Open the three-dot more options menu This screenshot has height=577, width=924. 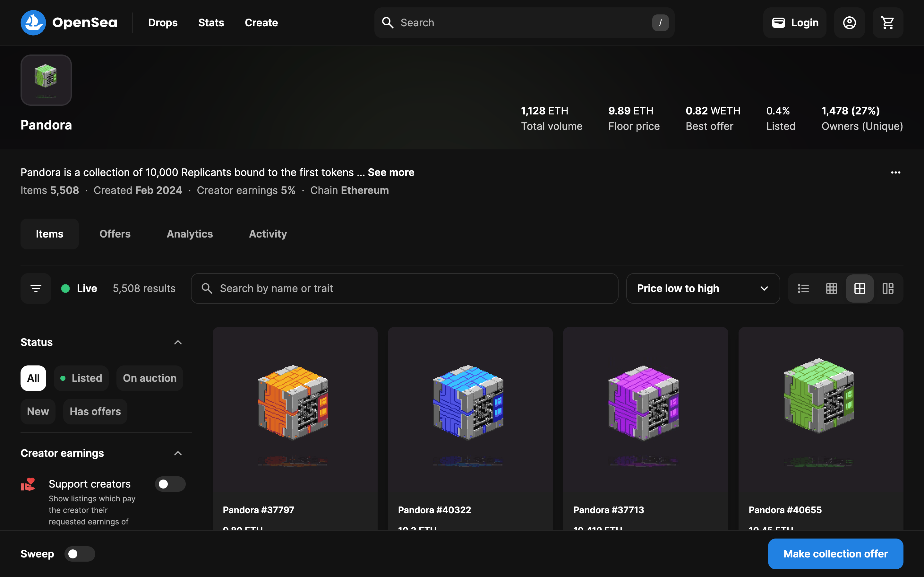[895, 172]
